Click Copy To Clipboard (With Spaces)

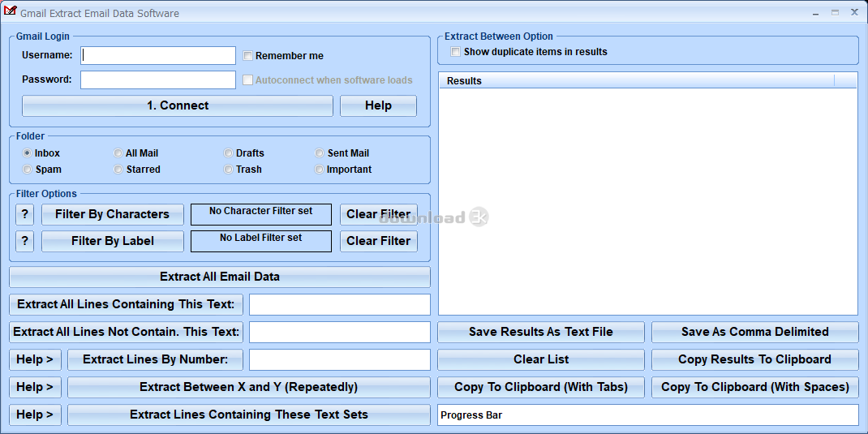755,387
